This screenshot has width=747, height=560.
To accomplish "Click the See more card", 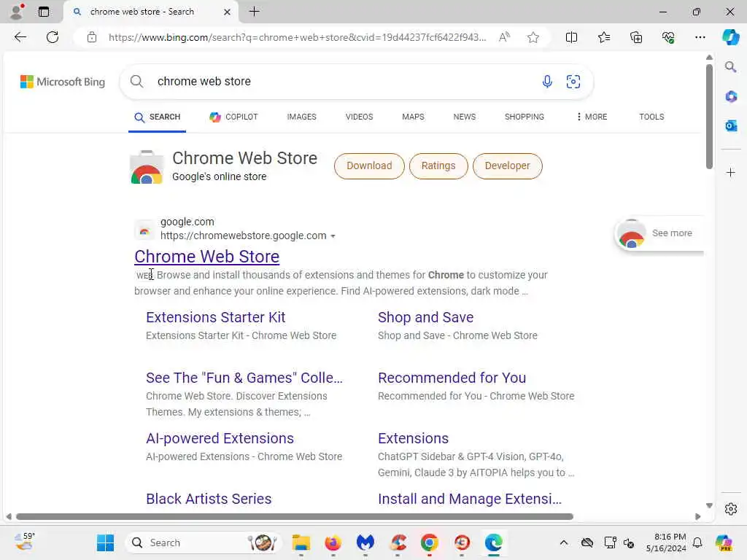I will 659,233.
